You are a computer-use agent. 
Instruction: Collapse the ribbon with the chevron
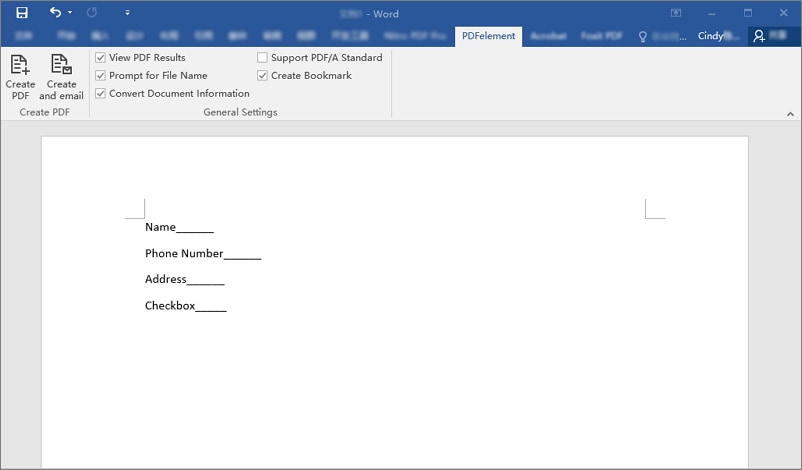coord(790,114)
